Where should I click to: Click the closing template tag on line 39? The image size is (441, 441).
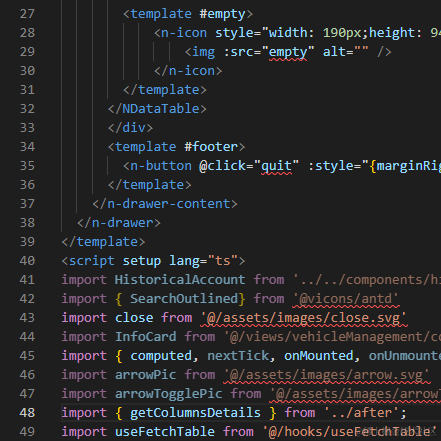pyautogui.click(x=103, y=242)
